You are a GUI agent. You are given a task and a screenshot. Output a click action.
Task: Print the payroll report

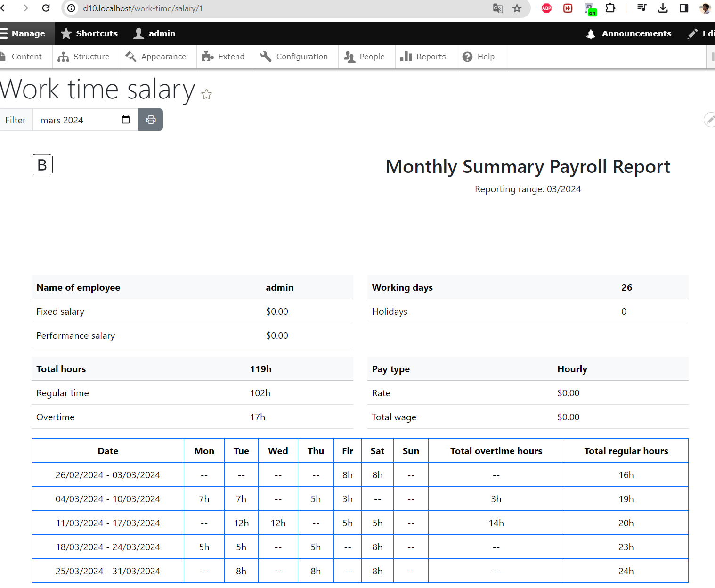click(x=151, y=120)
